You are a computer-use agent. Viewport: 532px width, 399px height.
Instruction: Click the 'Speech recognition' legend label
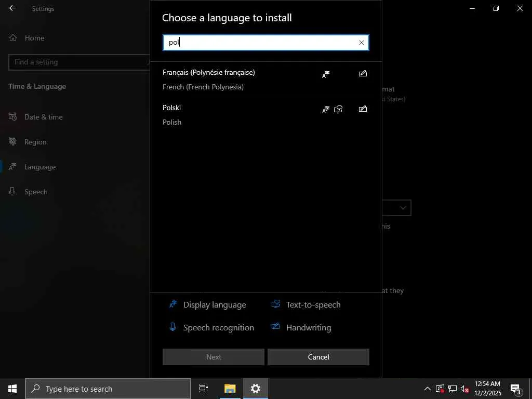(x=219, y=327)
